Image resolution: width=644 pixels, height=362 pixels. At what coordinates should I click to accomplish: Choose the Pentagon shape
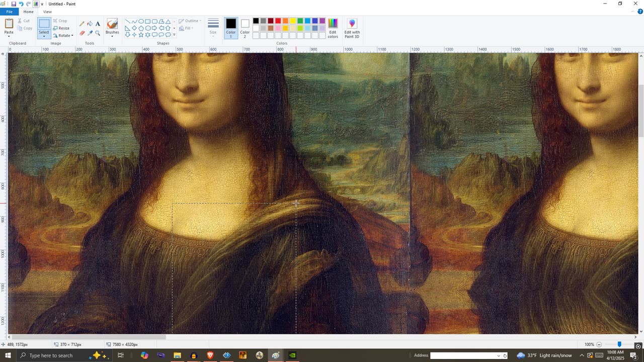point(141,28)
